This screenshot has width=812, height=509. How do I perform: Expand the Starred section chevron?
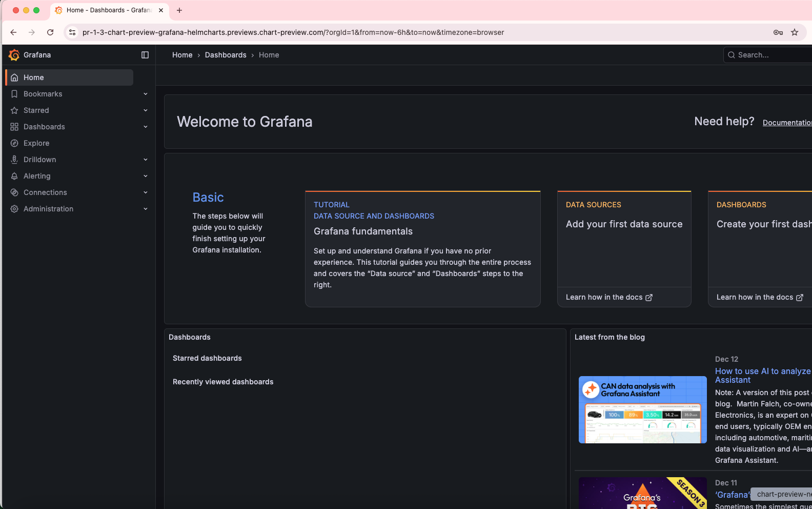click(x=146, y=110)
